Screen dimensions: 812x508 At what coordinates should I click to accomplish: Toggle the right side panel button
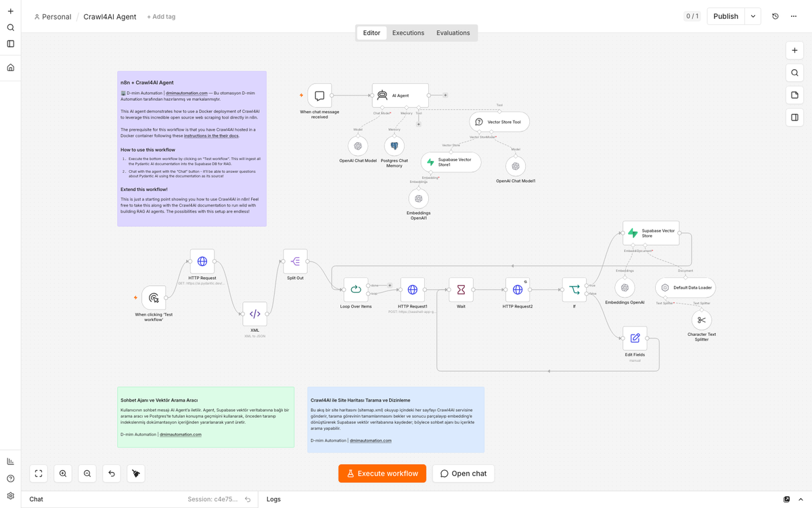pyautogui.click(x=795, y=118)
